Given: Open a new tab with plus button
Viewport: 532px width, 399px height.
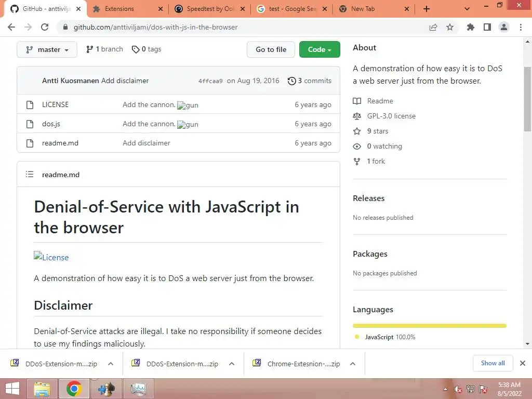Looking at the screenshot, I should 427,9.
